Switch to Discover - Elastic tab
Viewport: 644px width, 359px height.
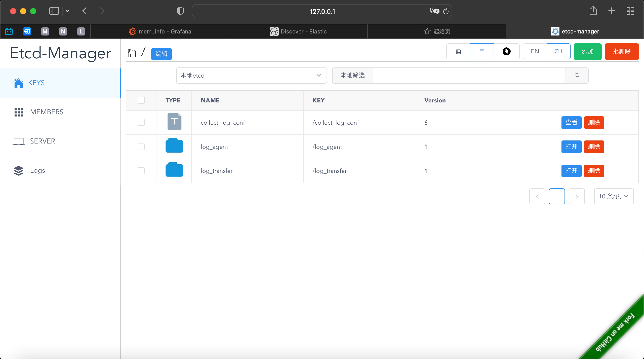(x=298, y=31)
